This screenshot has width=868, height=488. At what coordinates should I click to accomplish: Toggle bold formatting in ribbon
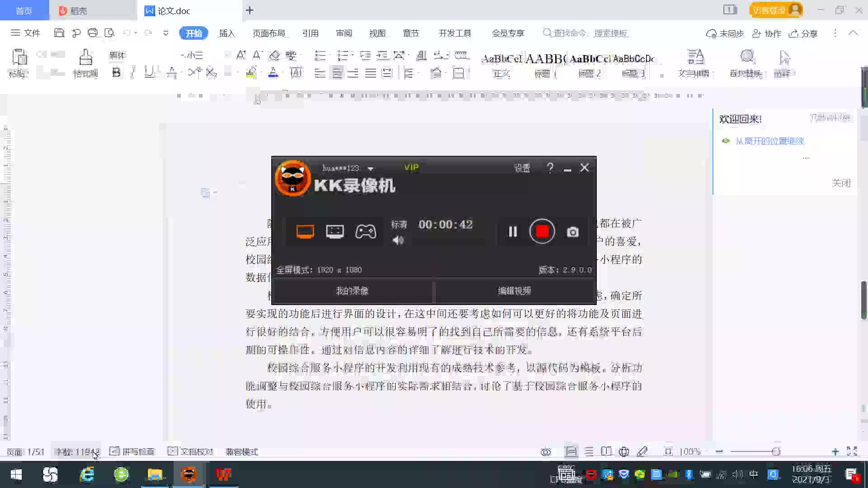(x=116, y=72)
